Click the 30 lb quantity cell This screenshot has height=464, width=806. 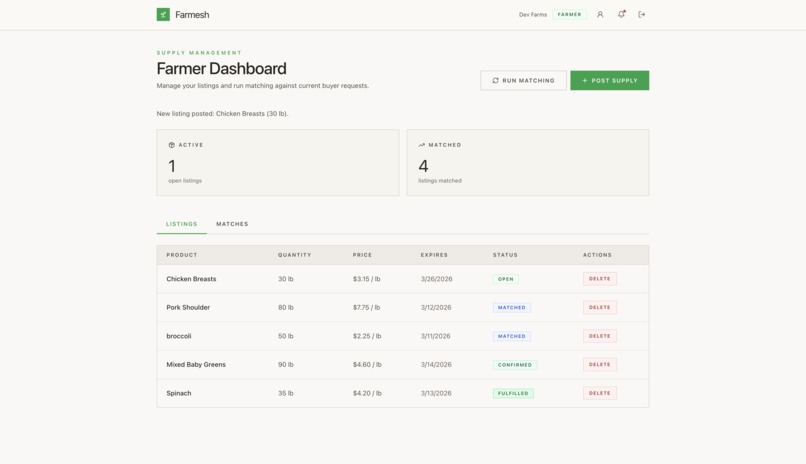(x=286, y=279)
